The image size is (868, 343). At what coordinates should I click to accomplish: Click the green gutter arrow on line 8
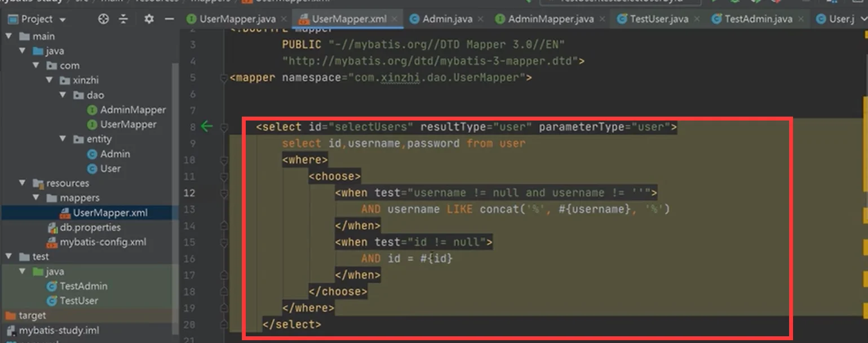pyautogui.click(x=207, y=127)
